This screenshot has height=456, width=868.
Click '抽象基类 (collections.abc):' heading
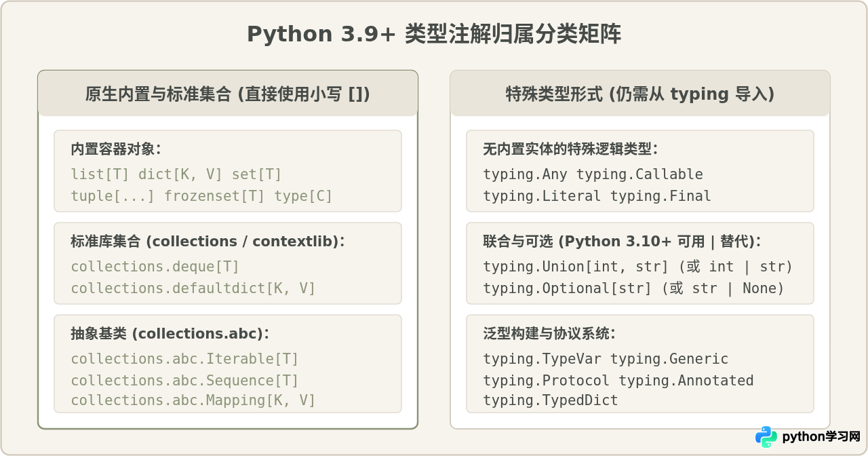tap(170, 334)
